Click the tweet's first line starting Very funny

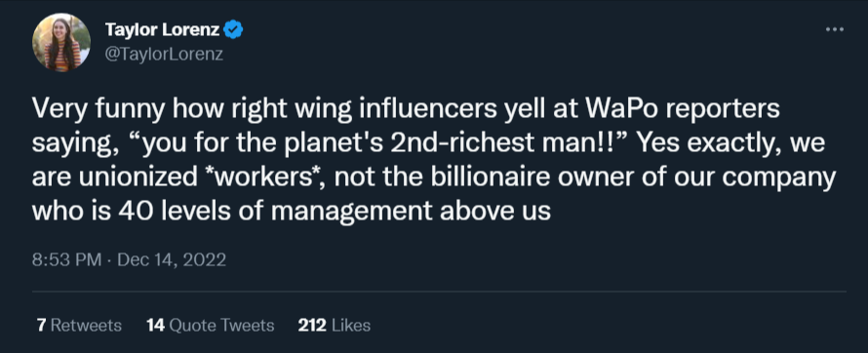click(x=406, y=109)
